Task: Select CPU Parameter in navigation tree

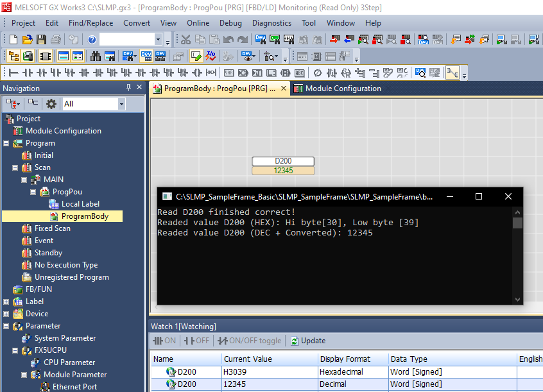Action: (x=69, y=362)
